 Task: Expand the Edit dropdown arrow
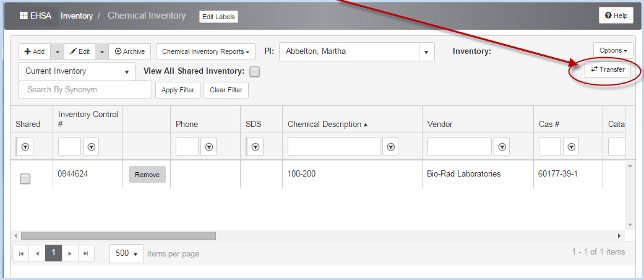102,52
